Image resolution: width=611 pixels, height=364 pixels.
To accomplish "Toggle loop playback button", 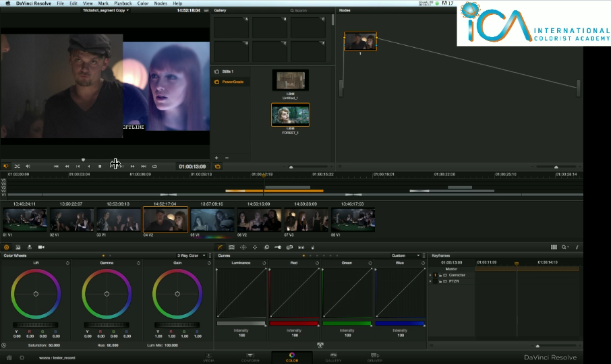I will tap(154, 166).
